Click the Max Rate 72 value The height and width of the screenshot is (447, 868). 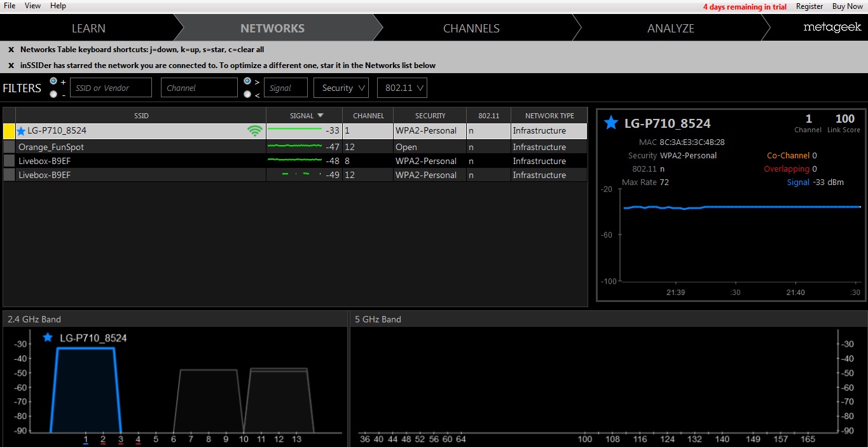click(665, 182)
